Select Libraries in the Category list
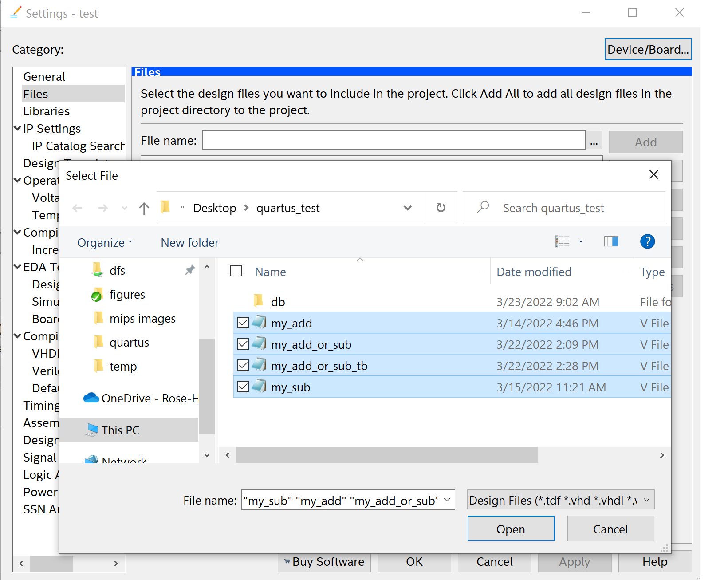The width and height of the screenshot is (728, 580). click(x=47, y=111)
